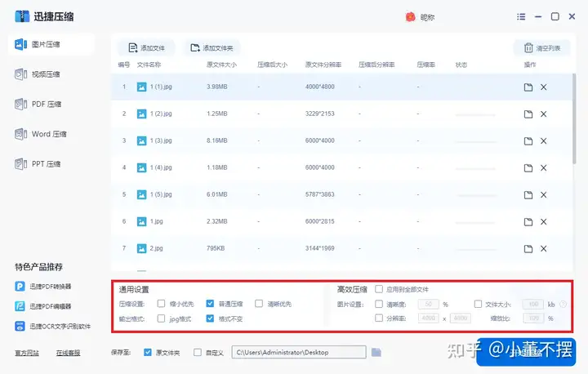Image resolution: width=588 pixels, height=374 pixels.
Task: Remove 1 (3).jpg using its X icon
Action: point(544,141)
